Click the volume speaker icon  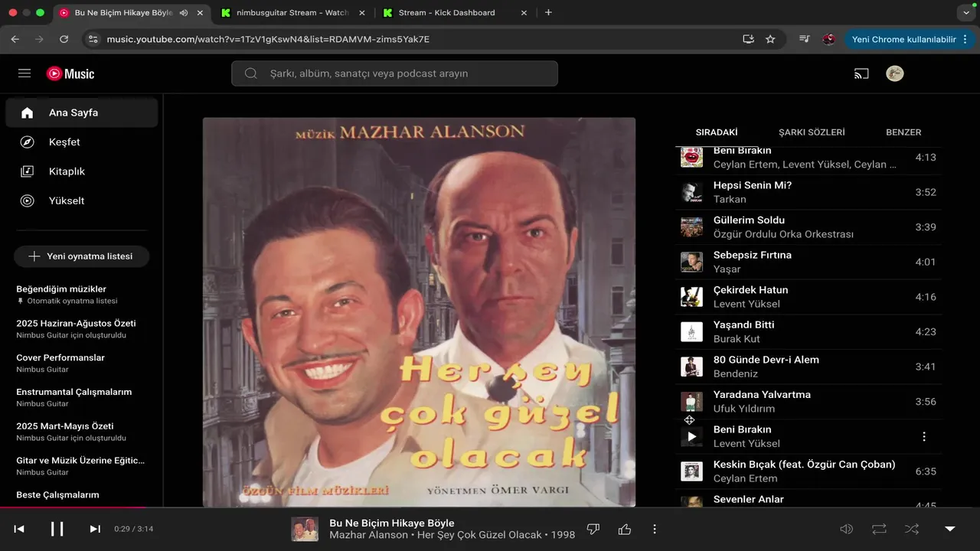pyautogui.click(x=847, y=529)
